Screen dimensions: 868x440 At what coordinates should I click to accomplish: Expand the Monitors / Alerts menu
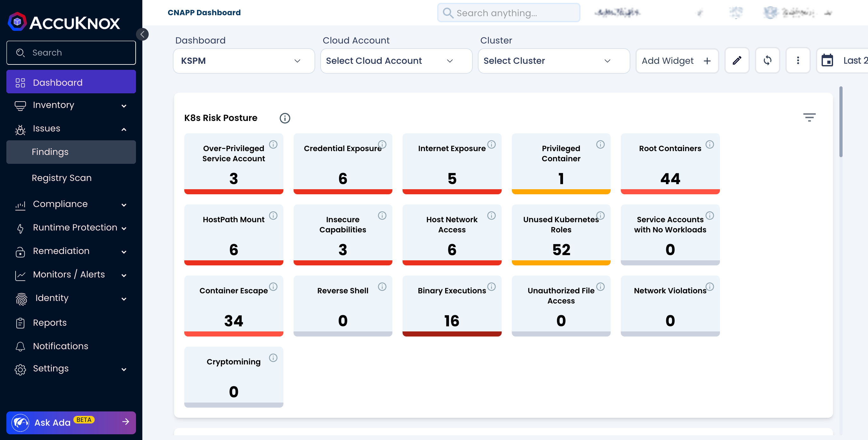tap(71, 275)
